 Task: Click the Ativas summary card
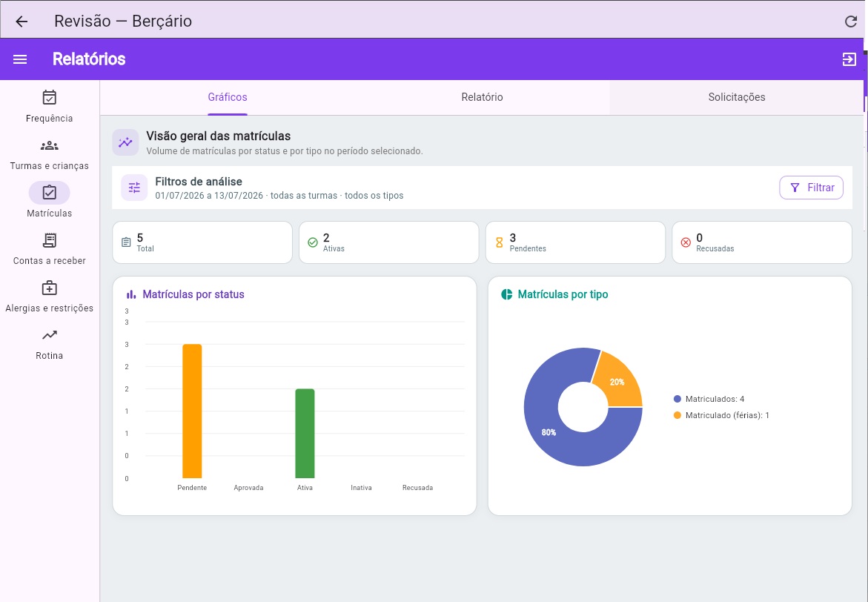tap(388, 242)
